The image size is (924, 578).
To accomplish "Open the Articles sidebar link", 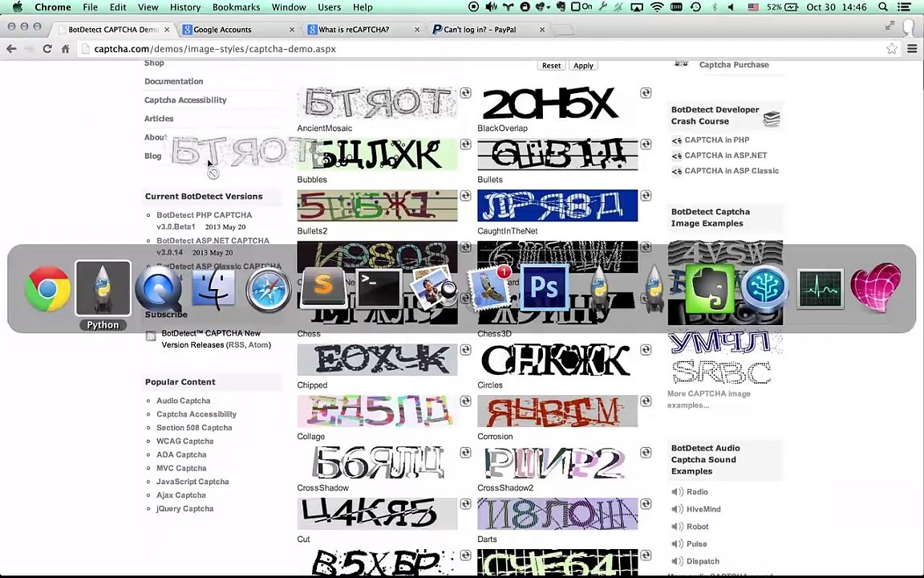I will (159, 119).
